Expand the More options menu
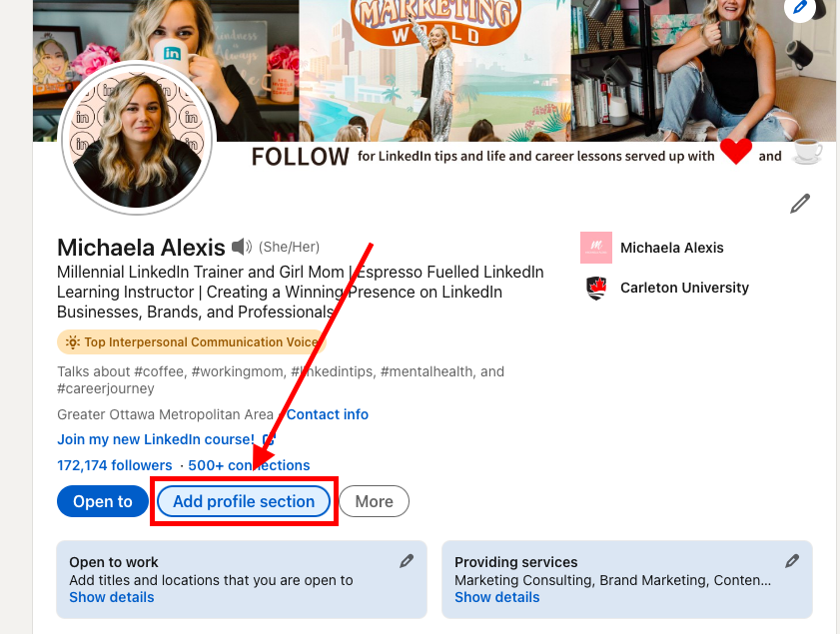The image size is (840, 634). (374, 501)
